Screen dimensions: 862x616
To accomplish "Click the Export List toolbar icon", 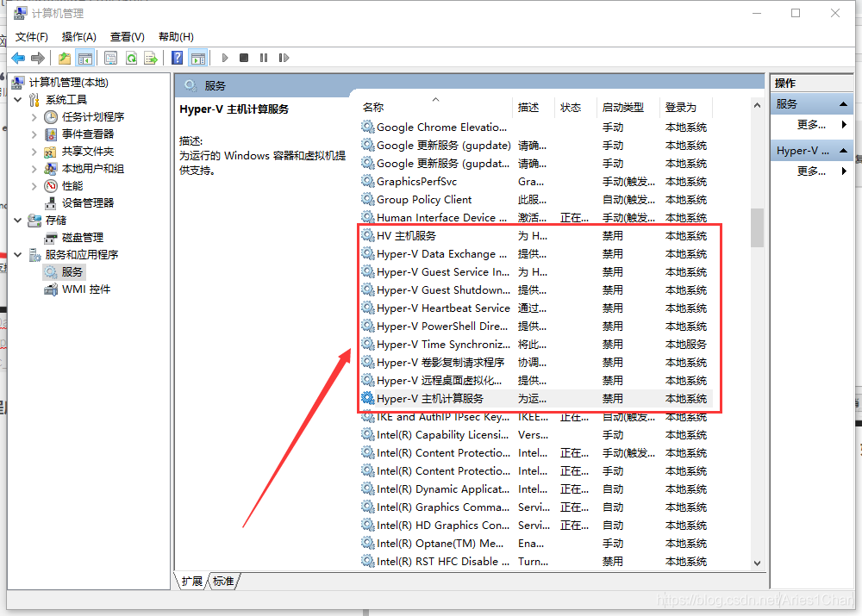I will pos(151,58).
